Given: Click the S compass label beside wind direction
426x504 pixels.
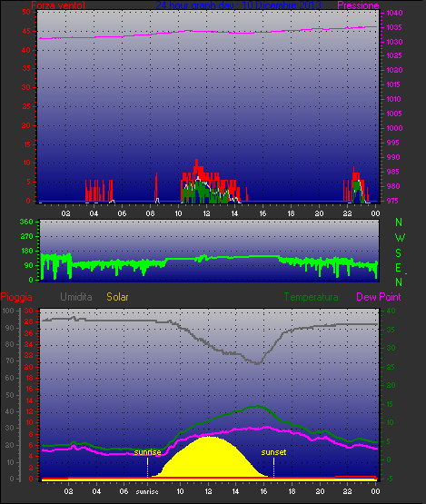Looking at the screenshot, I should point(399,253).
